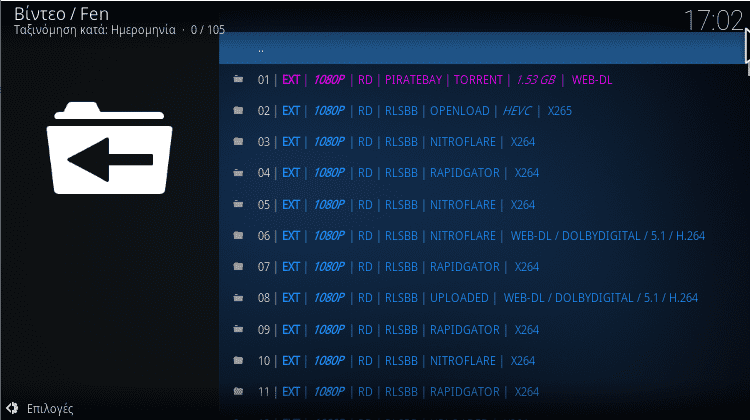Screen dimensions: 750x420
Task: Select source 09 RAPIDGATOR X264
Action: (483, 329)
